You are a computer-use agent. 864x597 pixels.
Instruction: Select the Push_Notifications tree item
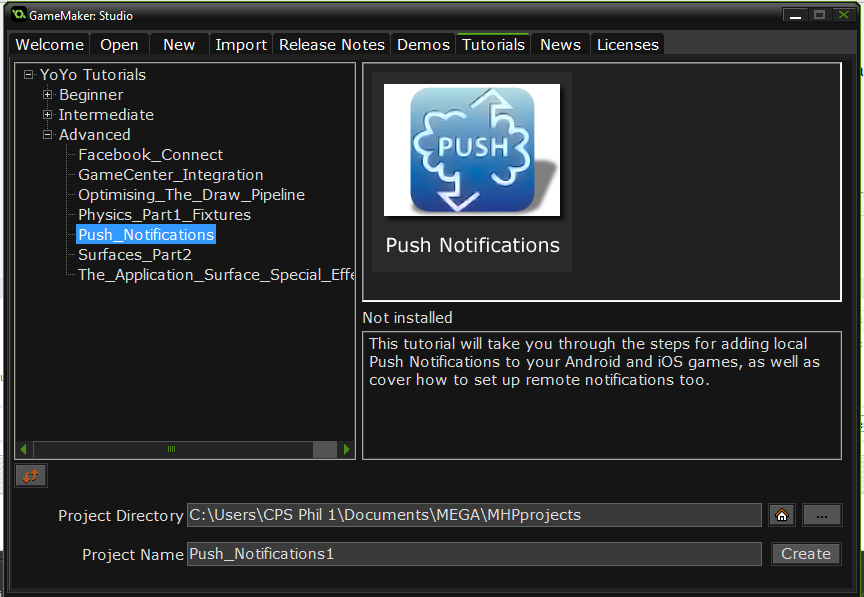[146, 235]
